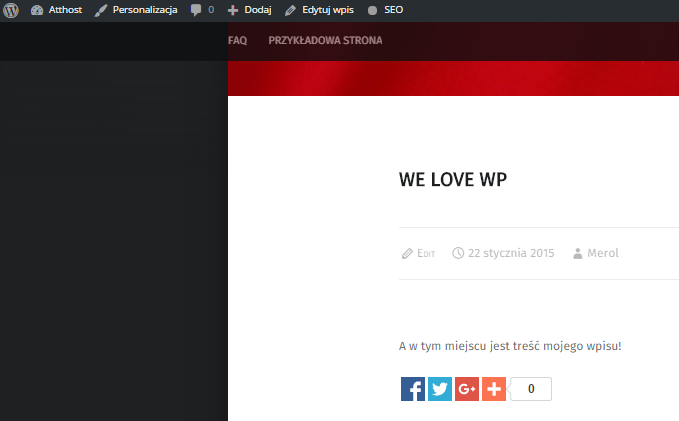The image size is (679, 421).
Task: Go to the FAQ navigation page
Action: [x=237, y=41]
